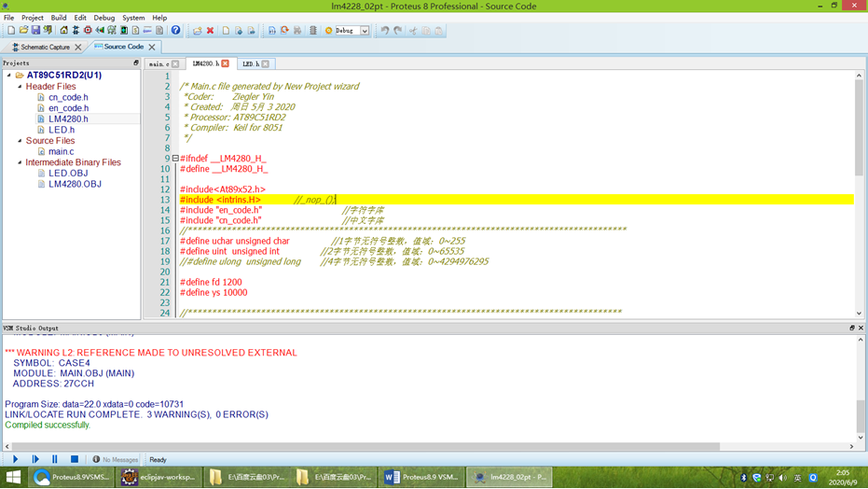Screen dimensions: 868x489
Task: Click the Undo arrow icon
Action: click(x=385, y=31)
